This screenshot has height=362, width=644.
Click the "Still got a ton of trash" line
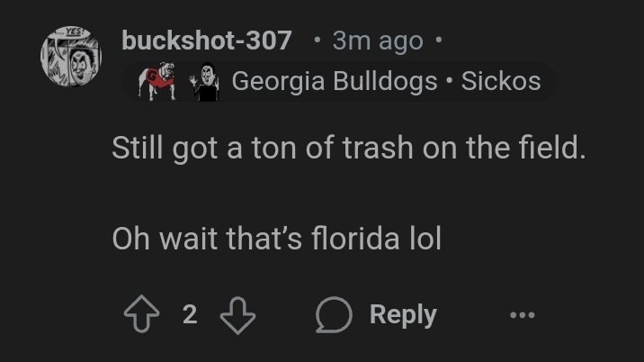pyautogui.click(x=349, y=149)
